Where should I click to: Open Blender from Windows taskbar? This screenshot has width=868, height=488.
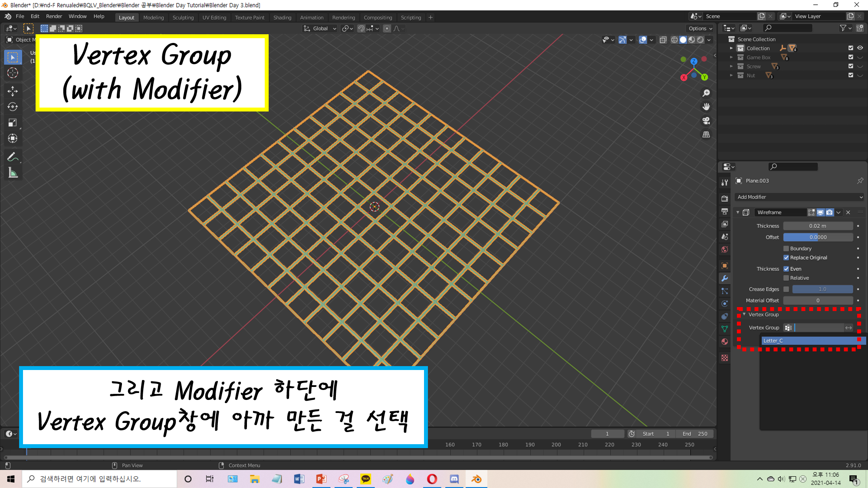476,479
